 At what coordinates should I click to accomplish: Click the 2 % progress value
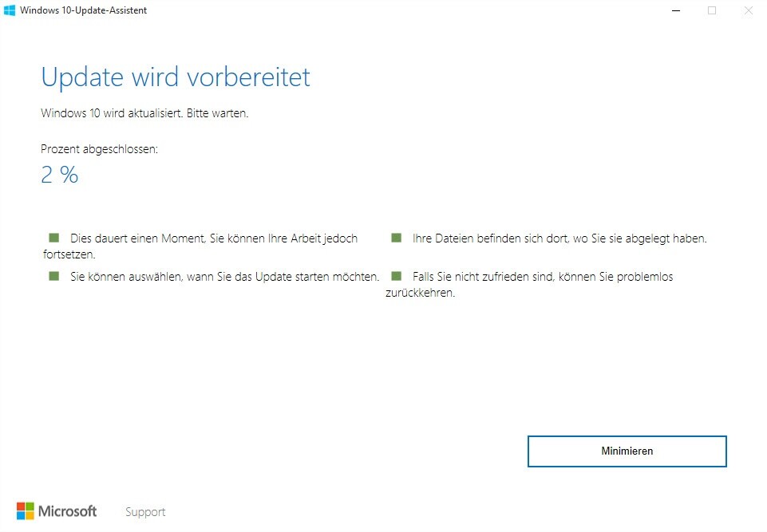(60, 175)
